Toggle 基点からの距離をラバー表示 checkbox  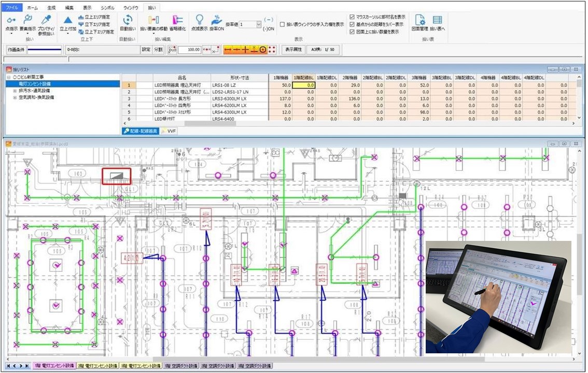(x=353, y=24)
